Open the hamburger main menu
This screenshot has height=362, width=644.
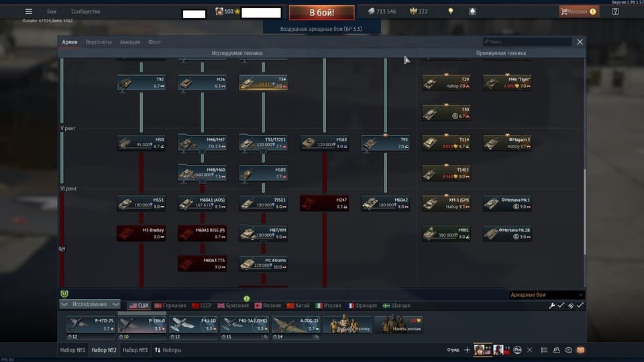coord(28,11)
